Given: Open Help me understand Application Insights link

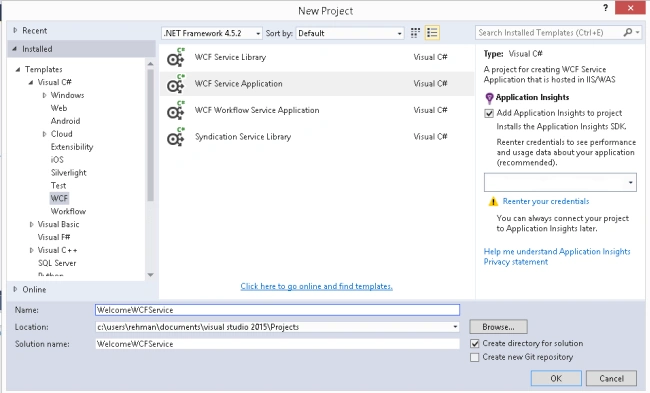Looking at the screenshot, I should (x=557, y=252).
